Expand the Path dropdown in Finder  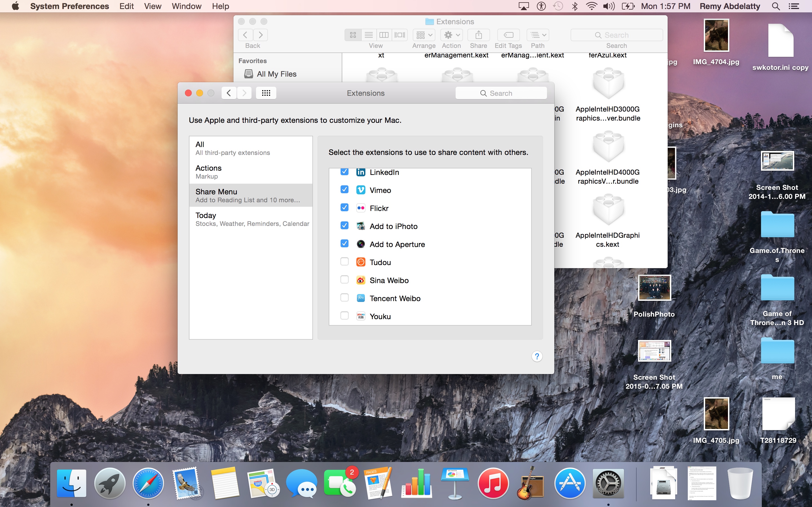pos(538,35)
